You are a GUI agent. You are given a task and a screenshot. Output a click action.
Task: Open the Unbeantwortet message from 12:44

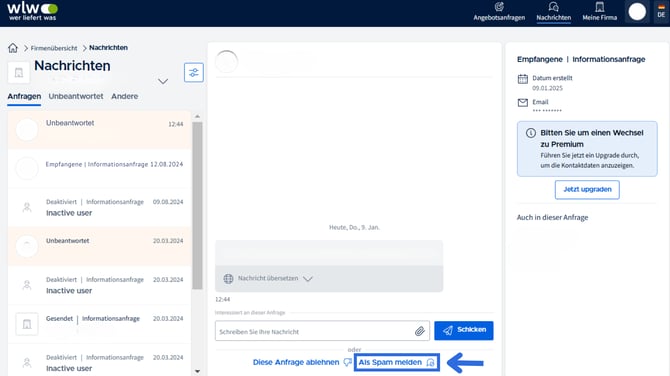[x=99, y=130]
